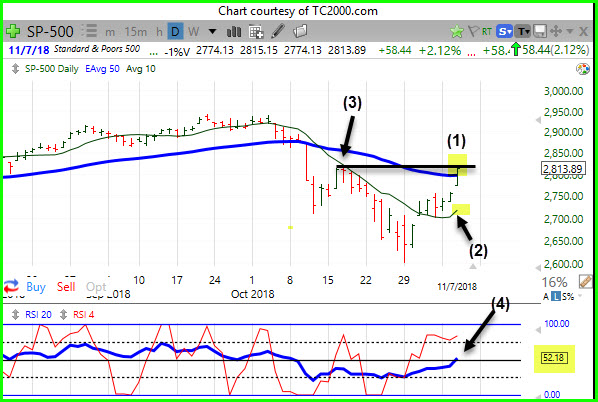Open the gray T dropdown button
This screenshot has height=402, width=598.
[x=523, y=31]
